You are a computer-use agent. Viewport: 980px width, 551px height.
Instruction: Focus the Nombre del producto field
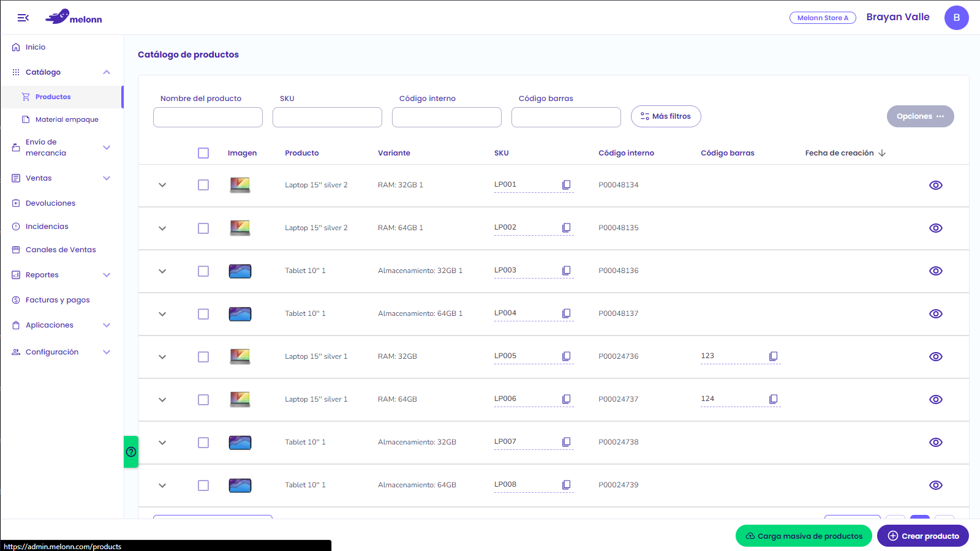[208, 117]
